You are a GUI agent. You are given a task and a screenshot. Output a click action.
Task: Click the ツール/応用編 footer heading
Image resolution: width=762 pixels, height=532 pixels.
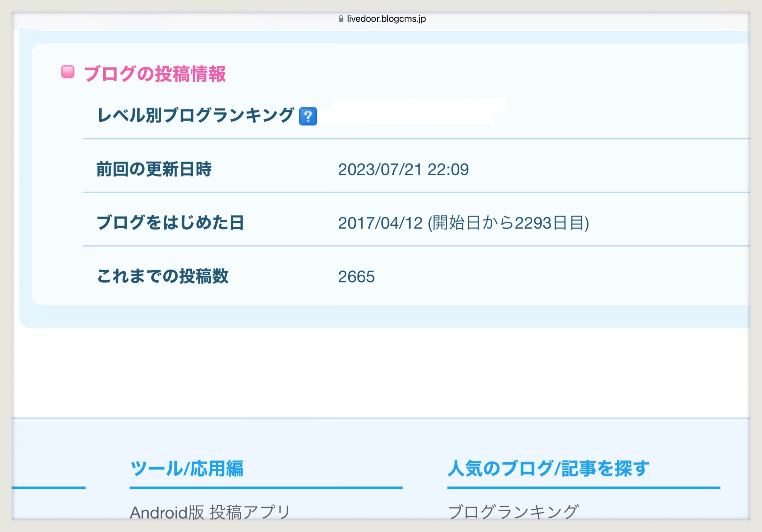[187, 469]
